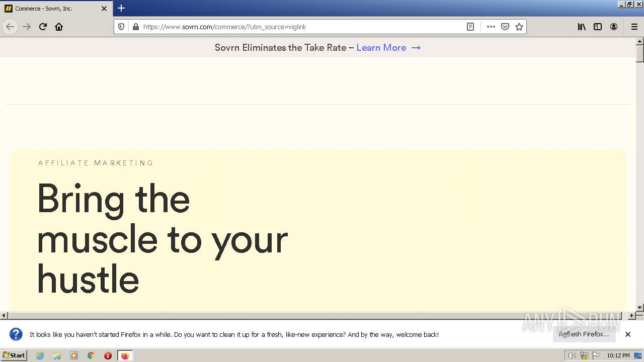The image size is (644, 362).
Task: Click the horizontal scrollbar left arrow
Action: pos(4,316)
